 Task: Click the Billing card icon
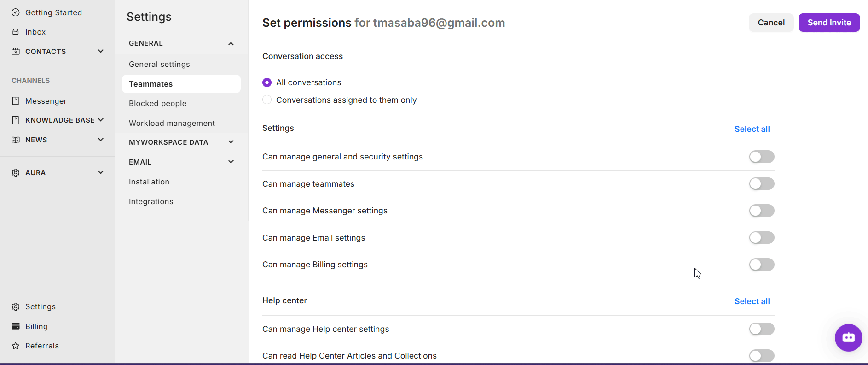16,326
